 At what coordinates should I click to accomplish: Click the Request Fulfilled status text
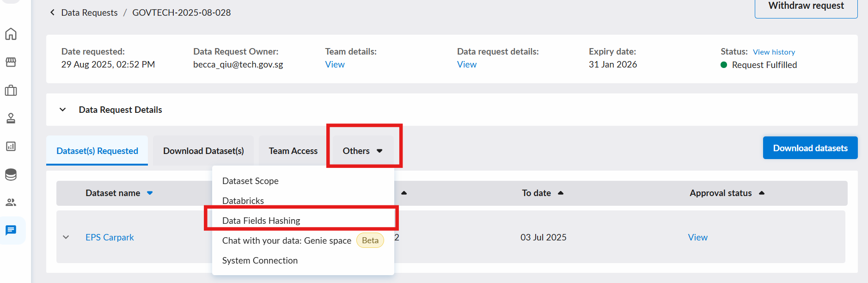(x=764, y=65)
